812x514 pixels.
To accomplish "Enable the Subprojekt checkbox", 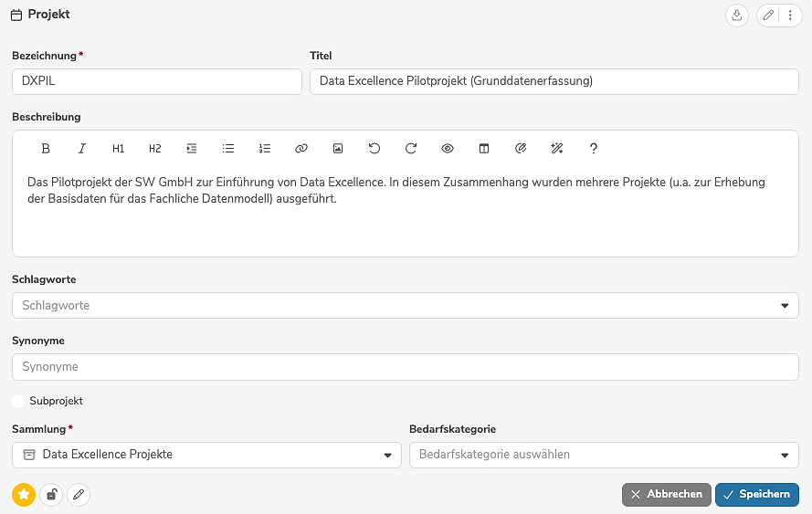I will tap(18, 401).
